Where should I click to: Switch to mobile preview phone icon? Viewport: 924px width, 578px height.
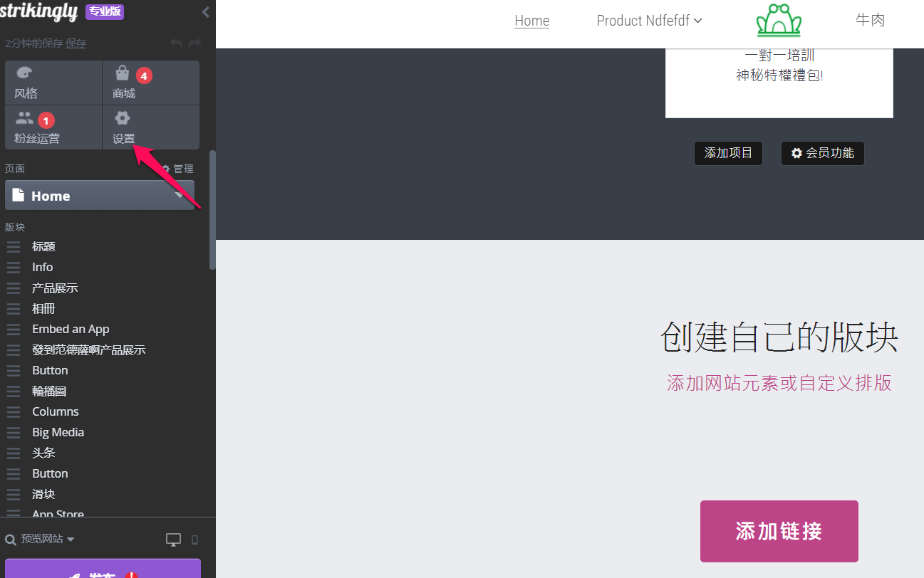pyautogui.click(x=195, y=540)
